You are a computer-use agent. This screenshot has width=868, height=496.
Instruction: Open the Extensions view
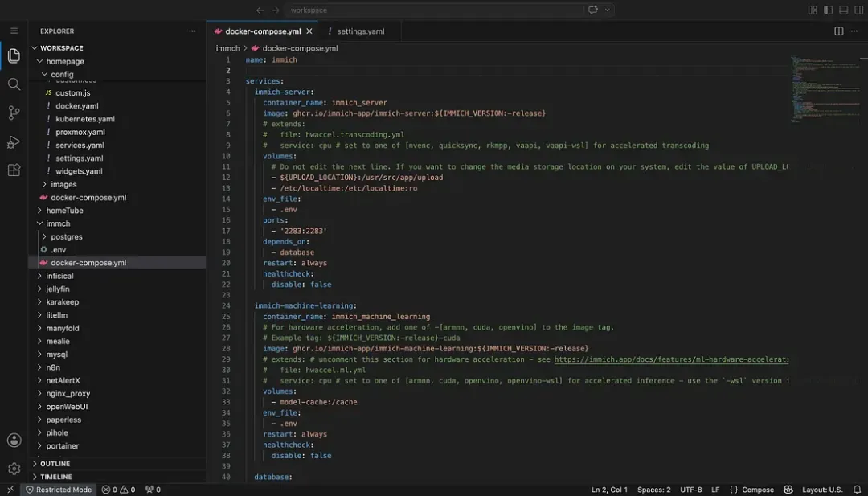pos(14,170)
